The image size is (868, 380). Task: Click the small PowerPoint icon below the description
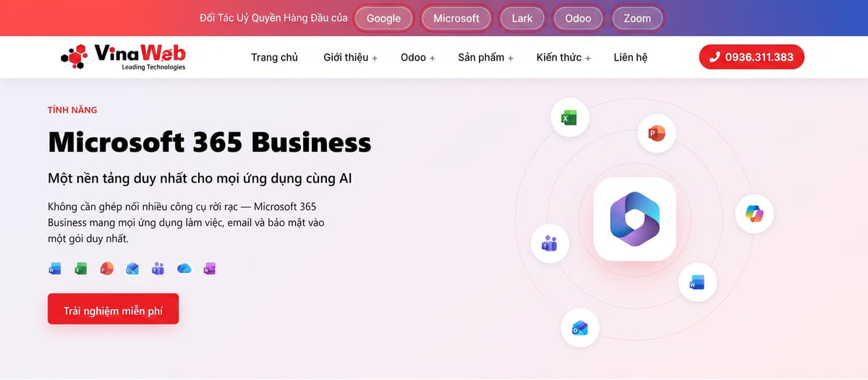pos(106,269)
